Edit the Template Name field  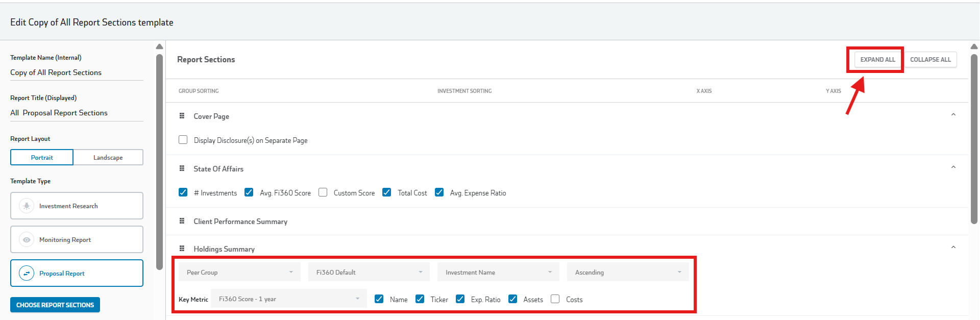77,72
